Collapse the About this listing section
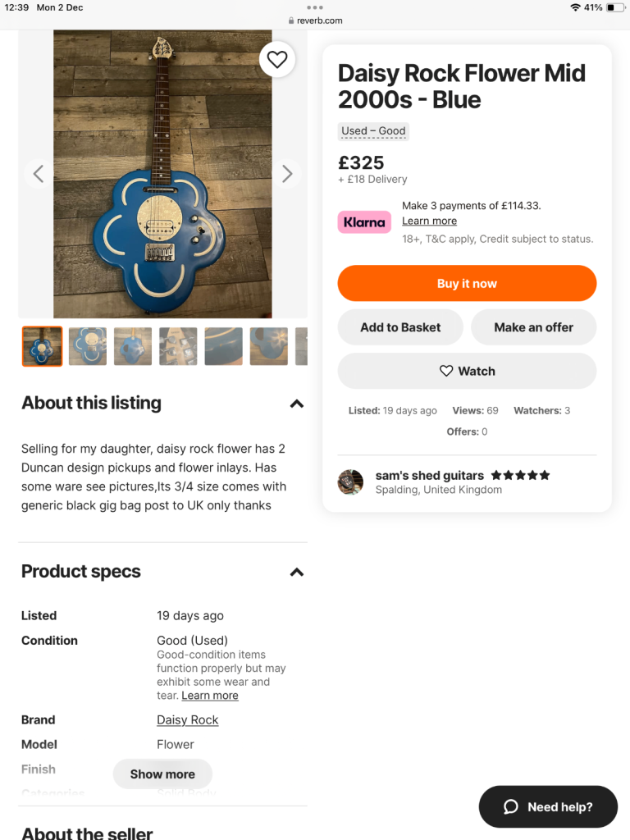The image size is (630, 840). coord(297,404)
